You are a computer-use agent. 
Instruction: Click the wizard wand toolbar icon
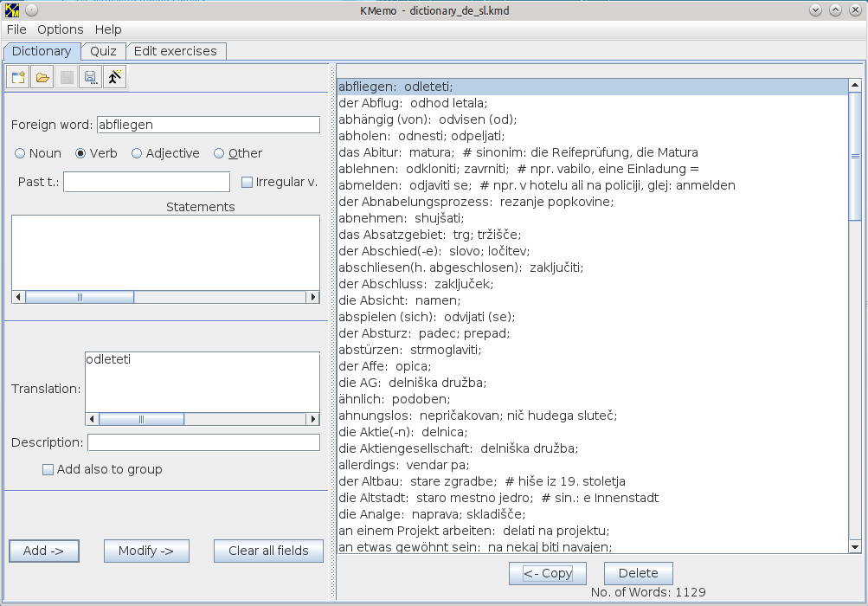114,78
